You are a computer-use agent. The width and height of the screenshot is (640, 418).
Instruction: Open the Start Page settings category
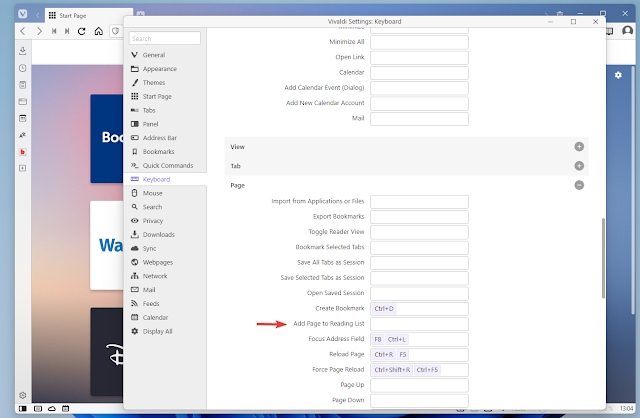(165, 96)
